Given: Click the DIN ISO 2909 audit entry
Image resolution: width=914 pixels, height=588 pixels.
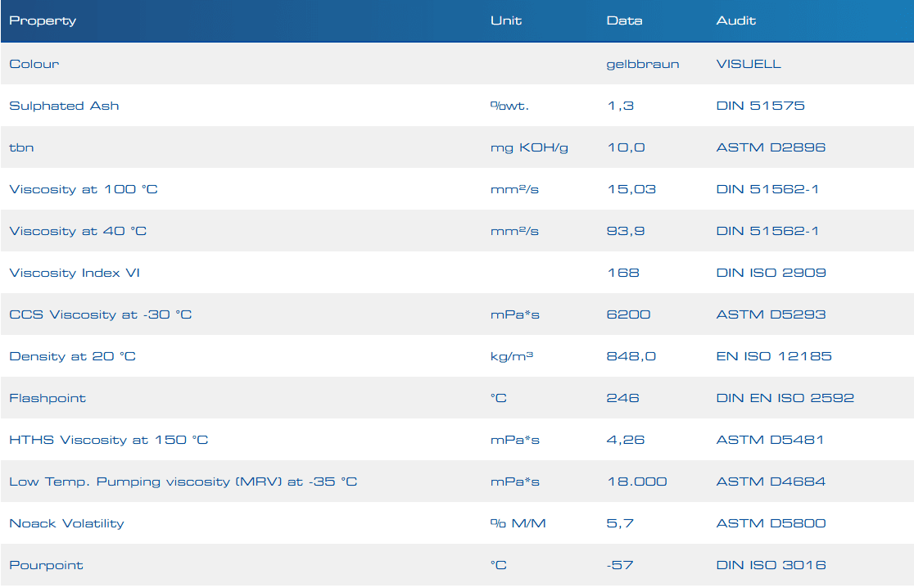Looking at the screenshot, I should (x=771, y=273).
